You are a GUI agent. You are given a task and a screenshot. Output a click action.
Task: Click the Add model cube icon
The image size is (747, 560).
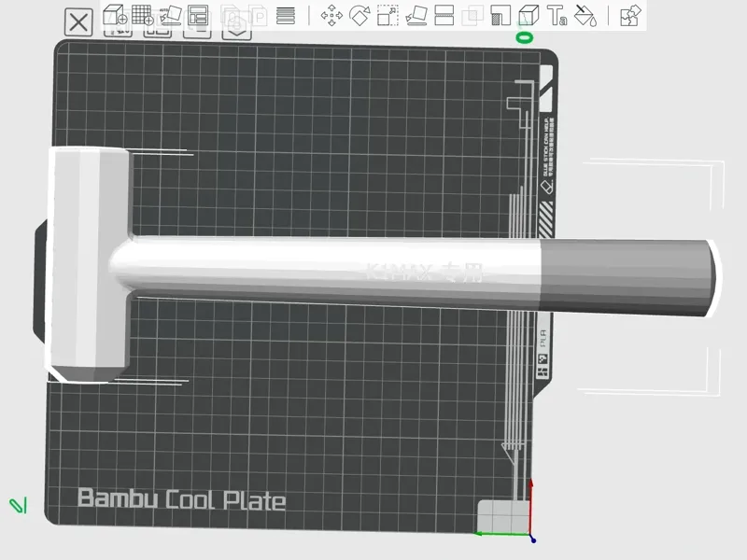(115, 15)
